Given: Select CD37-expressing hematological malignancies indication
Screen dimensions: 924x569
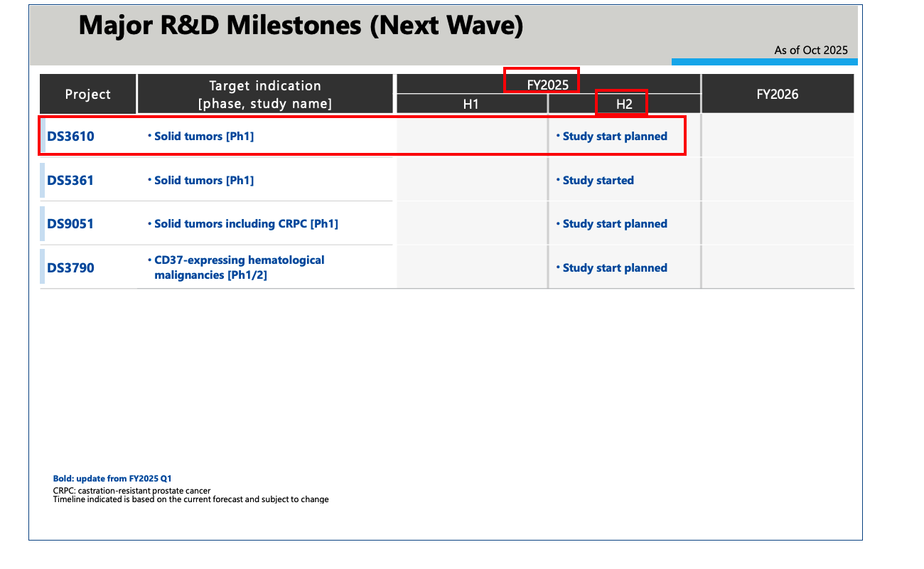Looking at the screenshot, I should click(239, 267).
